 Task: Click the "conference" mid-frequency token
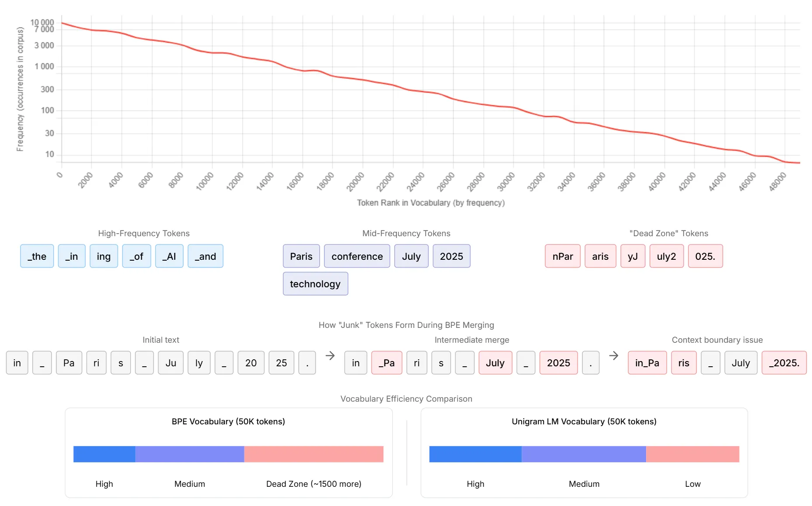357,256
